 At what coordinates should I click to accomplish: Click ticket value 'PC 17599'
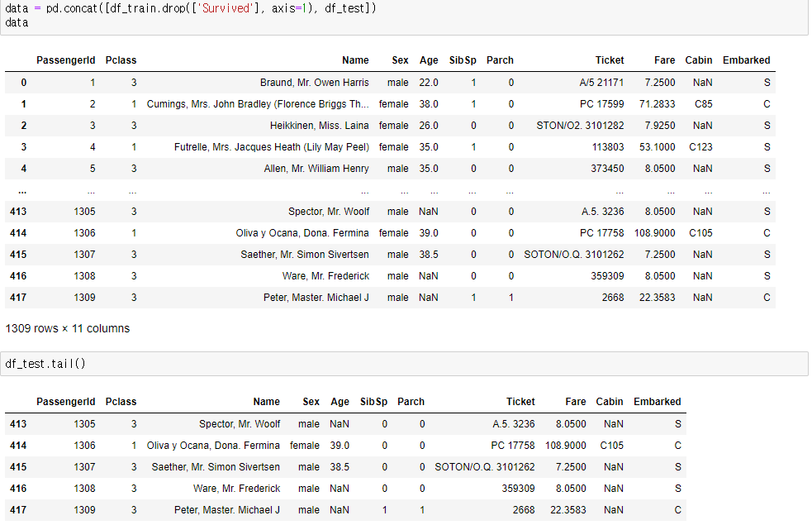pyautogui.click(x=601, y=104)
